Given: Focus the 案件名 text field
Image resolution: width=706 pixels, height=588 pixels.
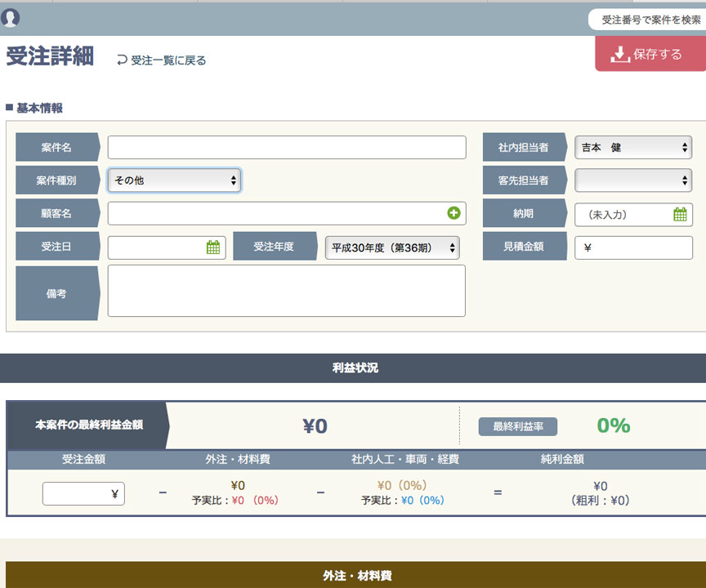Looking at the screenshot, I should (x=287, y=148).
